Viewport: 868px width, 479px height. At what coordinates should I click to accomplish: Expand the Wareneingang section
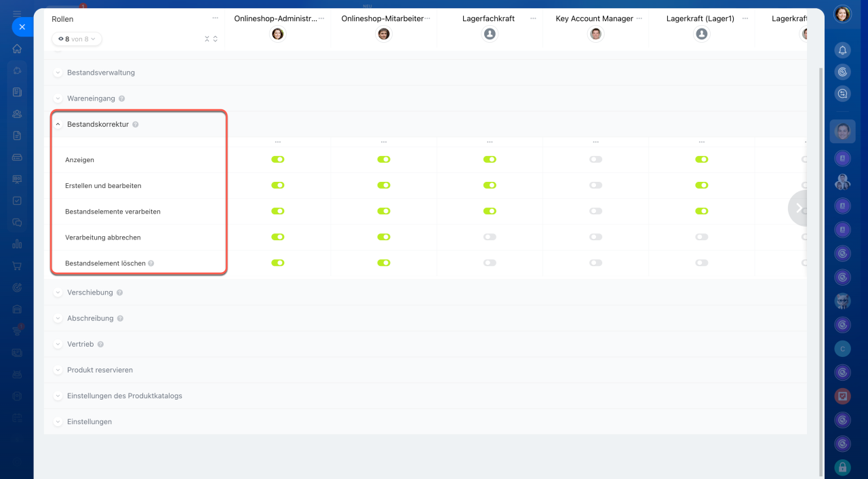click(x=58, y=98)
